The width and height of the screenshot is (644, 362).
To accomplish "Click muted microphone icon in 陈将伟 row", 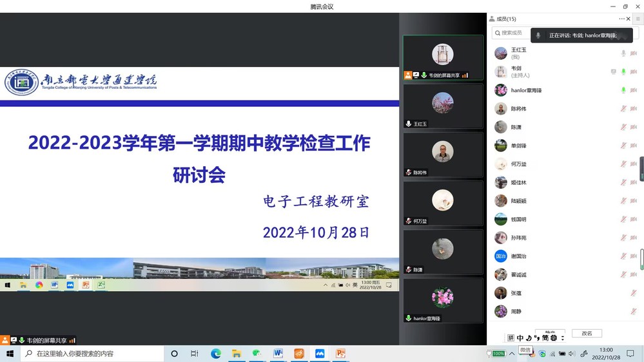I will [x=623, y=109].
